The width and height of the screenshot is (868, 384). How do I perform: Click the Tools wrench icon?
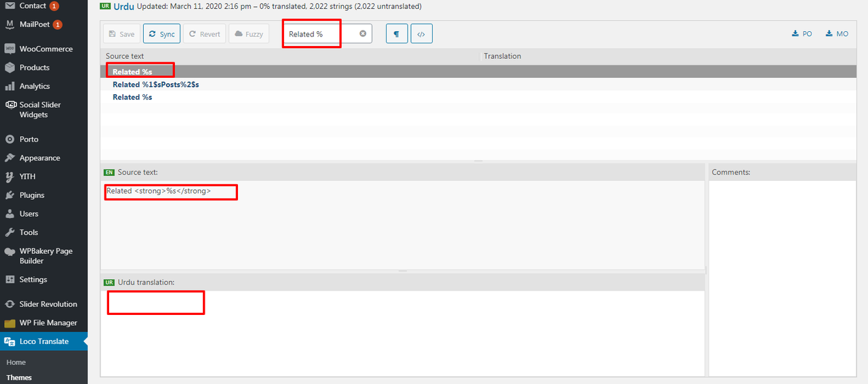coord(9,232)
